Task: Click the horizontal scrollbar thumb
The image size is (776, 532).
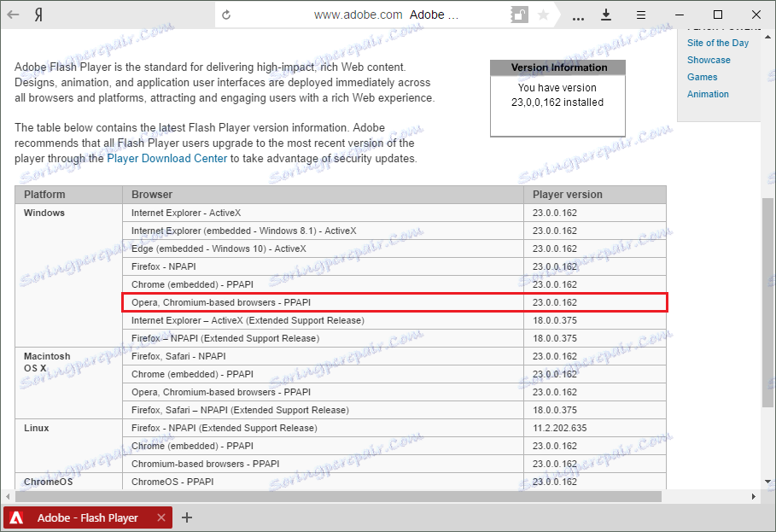Action: coord(339,496)
